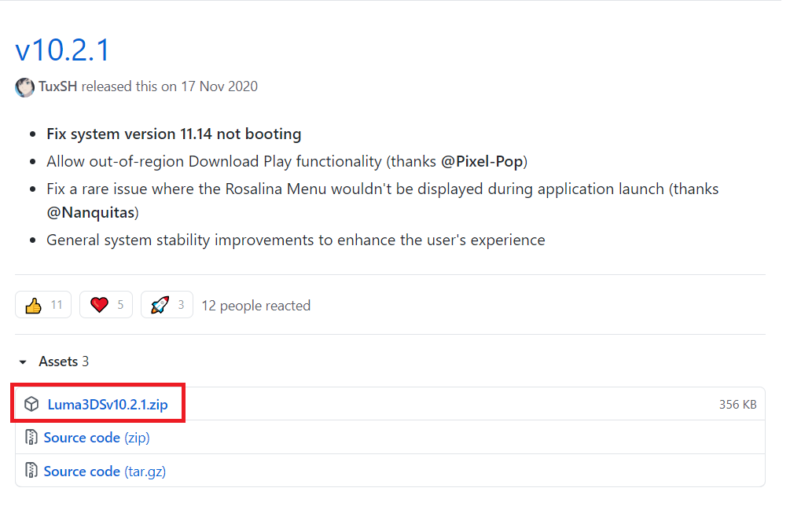Toggle the thumbs up reaction count 11
This screenshot has height=532, width=801.
[57, 305]
